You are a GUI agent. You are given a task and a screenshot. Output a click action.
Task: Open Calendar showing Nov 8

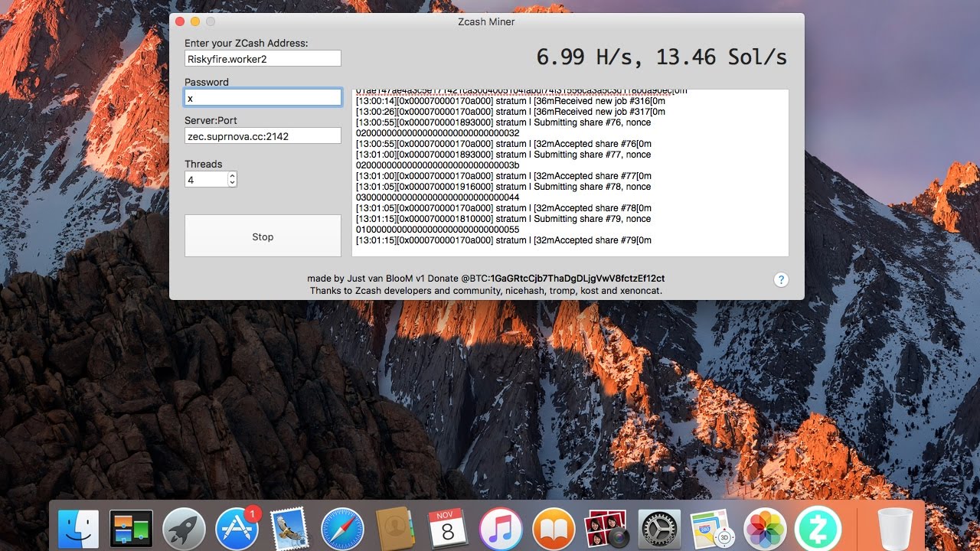click(448, 529)
